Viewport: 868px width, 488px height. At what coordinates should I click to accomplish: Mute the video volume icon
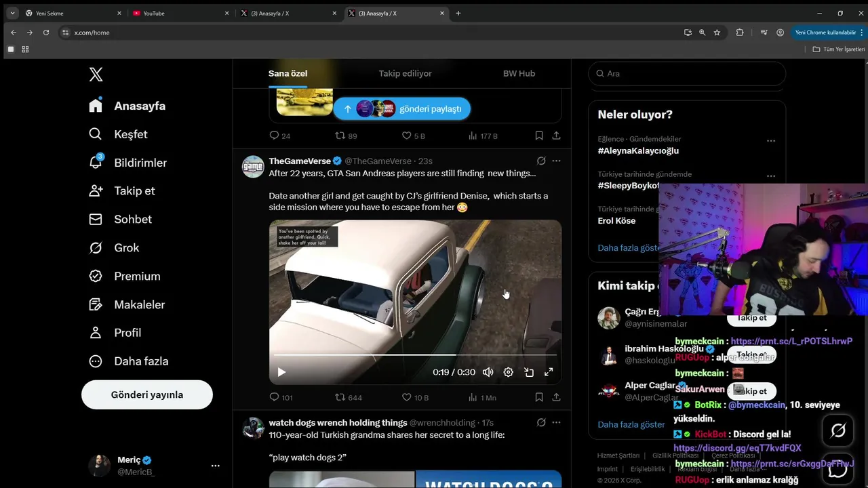(488, 372)
